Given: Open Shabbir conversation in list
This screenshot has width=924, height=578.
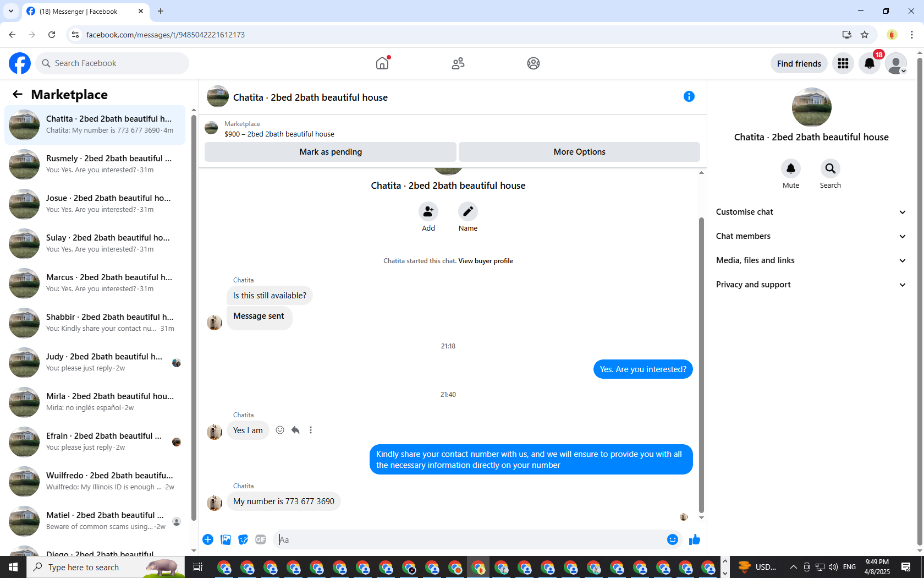Looking at the screenshot, I should (95, 323).
